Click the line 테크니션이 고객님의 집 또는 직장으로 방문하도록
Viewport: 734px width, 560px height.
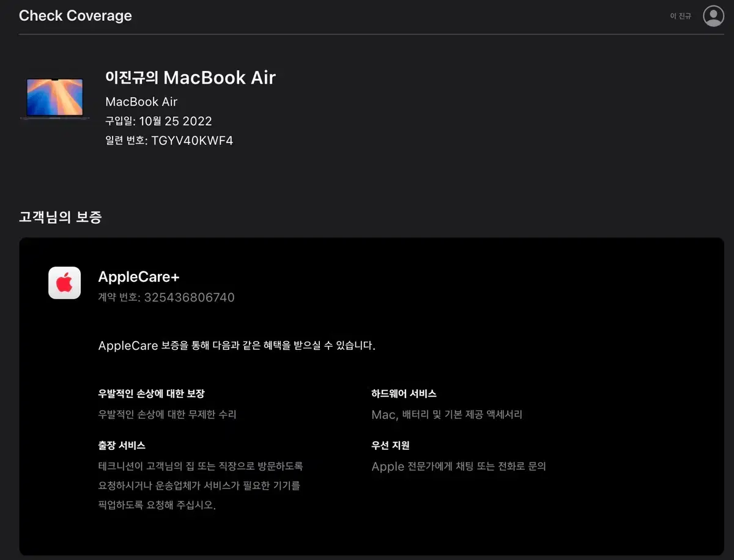point(201,466)
